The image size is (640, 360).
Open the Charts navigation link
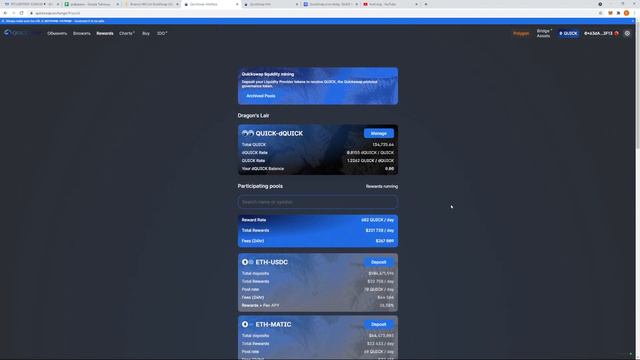(x=127, y=33)
